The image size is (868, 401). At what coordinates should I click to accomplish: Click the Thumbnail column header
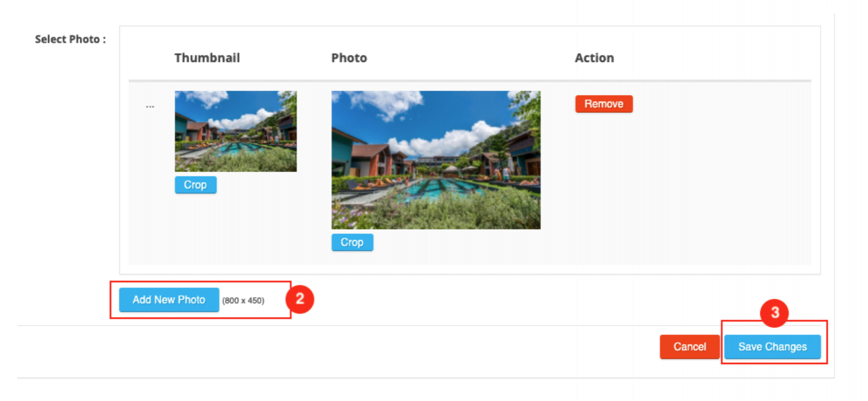click(x=207, y=58)
